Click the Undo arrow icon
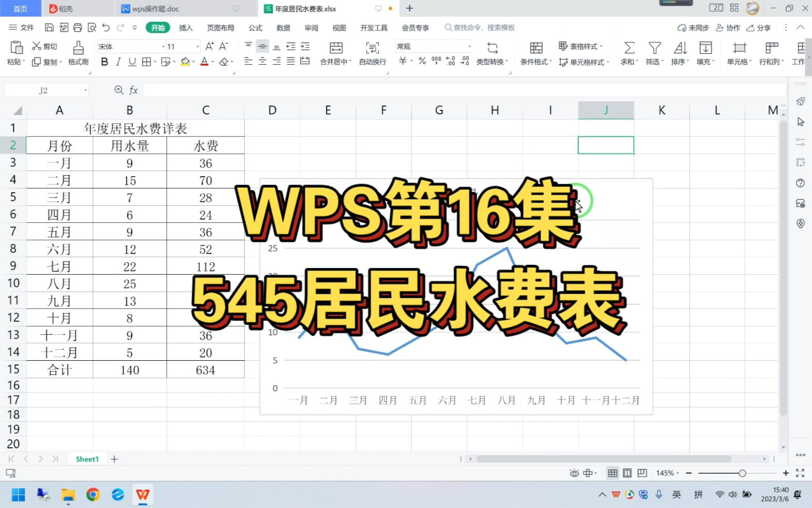812x508 pixels. [106, 27]
